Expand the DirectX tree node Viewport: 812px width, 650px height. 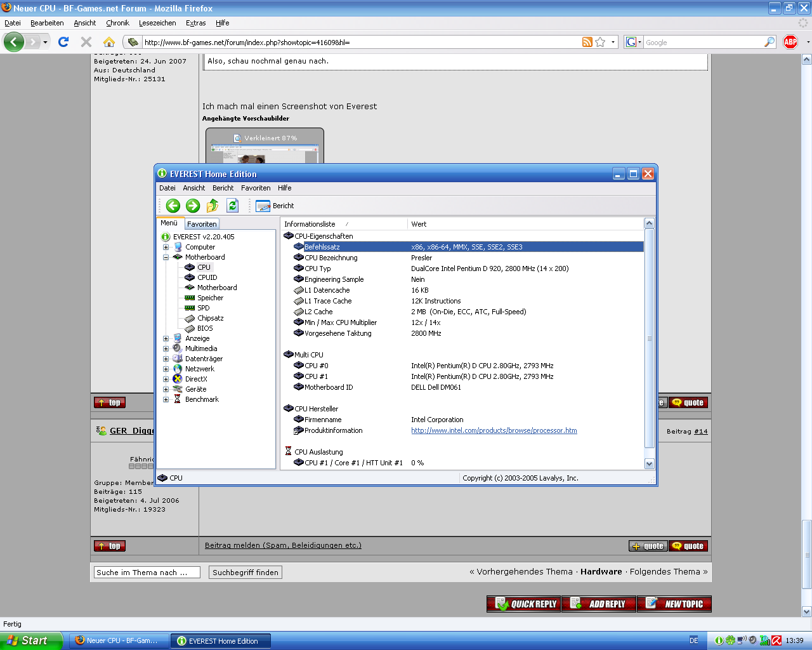tap(166, 379)
